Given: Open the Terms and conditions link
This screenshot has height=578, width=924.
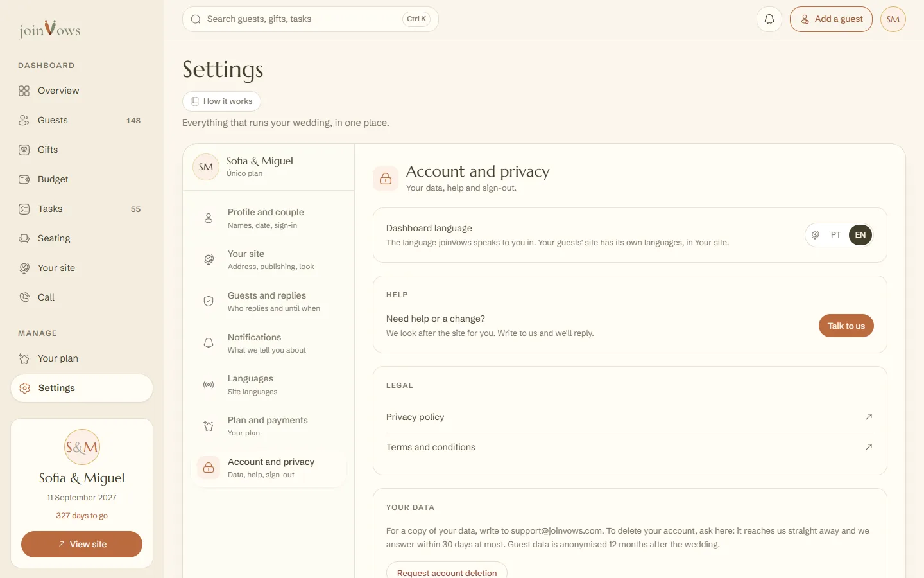Looking at the screenshot, I should pos(629,447).
